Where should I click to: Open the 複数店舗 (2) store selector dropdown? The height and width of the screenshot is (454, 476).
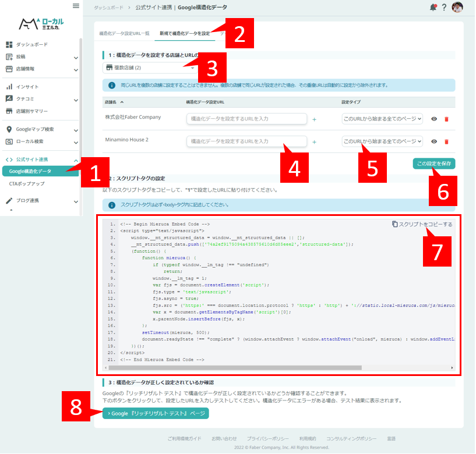click(x=150, y=68)
